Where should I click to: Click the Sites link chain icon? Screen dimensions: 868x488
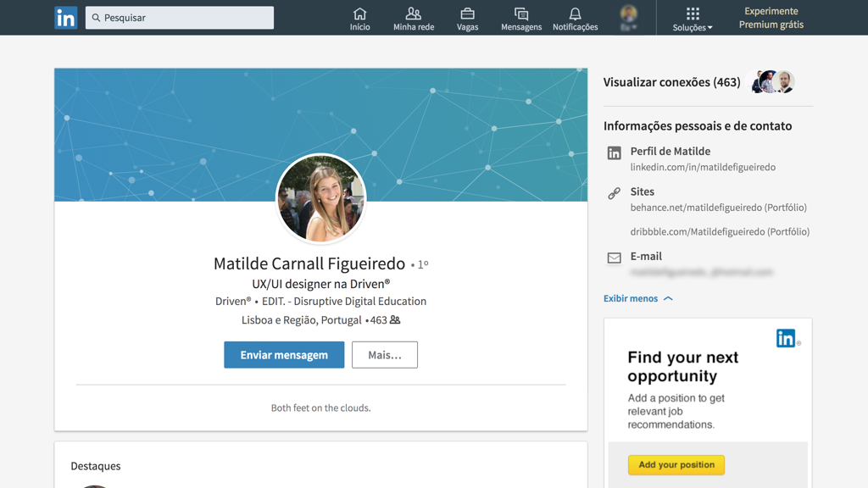click(615, 193)
